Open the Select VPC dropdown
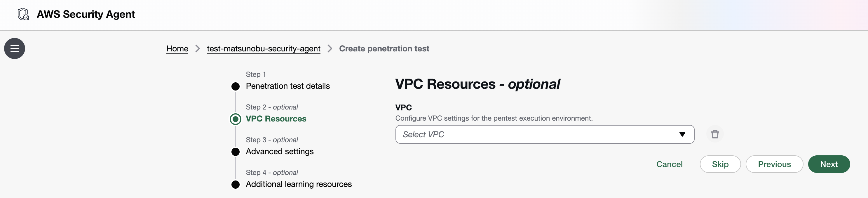Screen dimensions: 868x198 539,134
